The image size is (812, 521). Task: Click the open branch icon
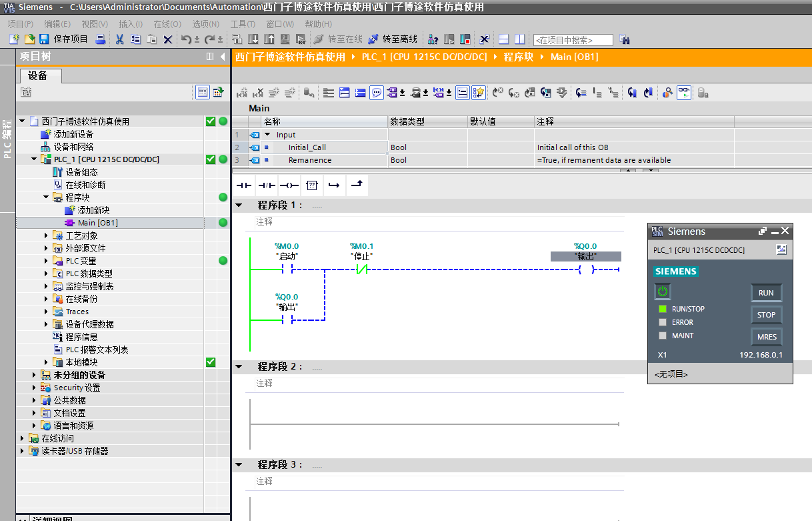334,185
